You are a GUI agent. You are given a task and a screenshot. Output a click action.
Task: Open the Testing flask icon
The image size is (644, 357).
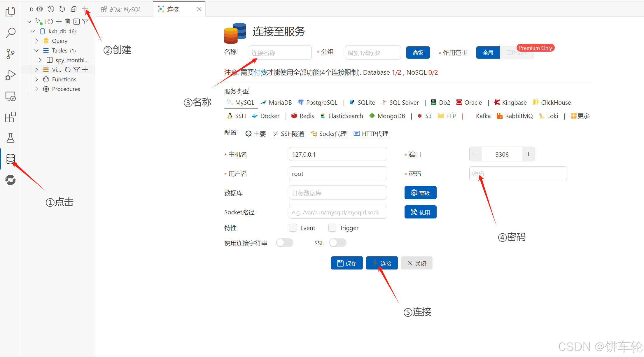click(10, 138)
